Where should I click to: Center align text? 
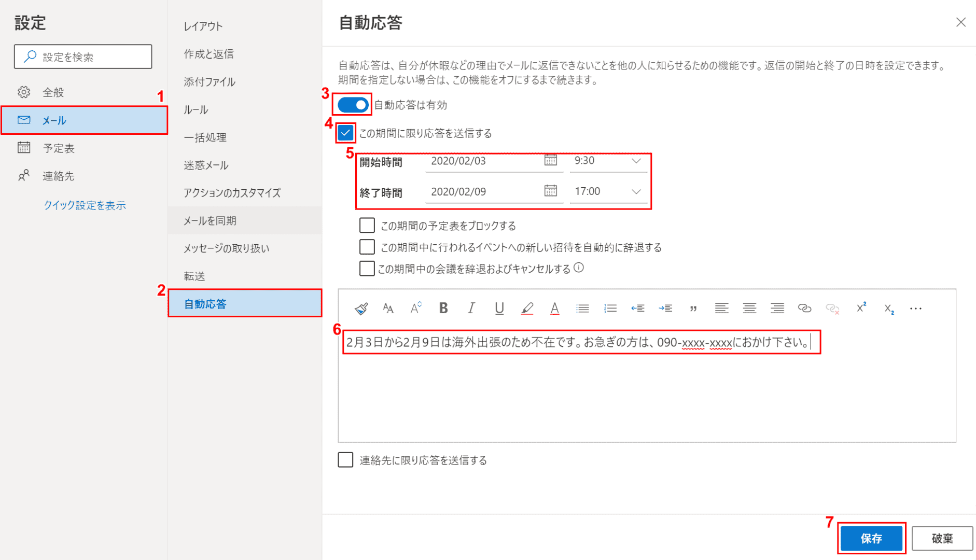(x=749, y=309)
